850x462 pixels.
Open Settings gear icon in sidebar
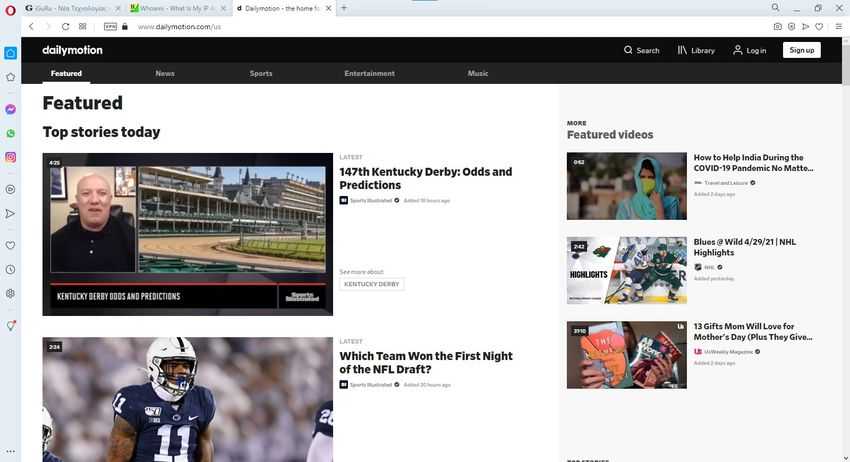coord(10,293)
